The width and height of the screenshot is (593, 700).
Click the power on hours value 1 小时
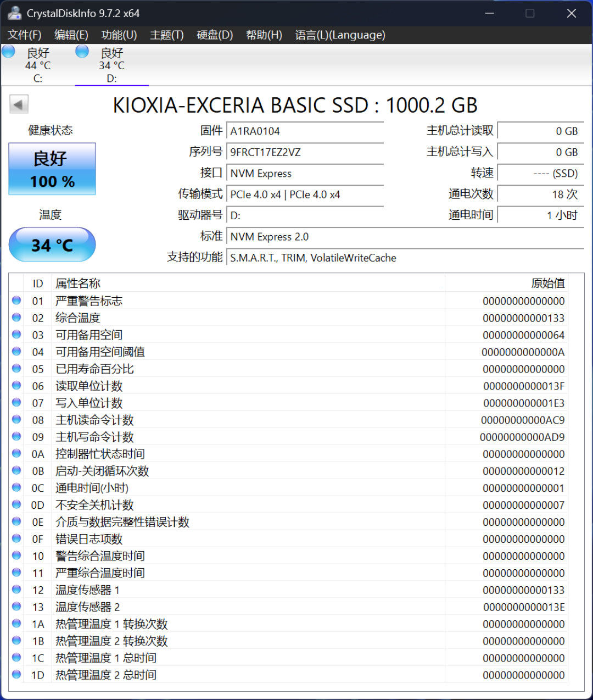pos(540,215)
